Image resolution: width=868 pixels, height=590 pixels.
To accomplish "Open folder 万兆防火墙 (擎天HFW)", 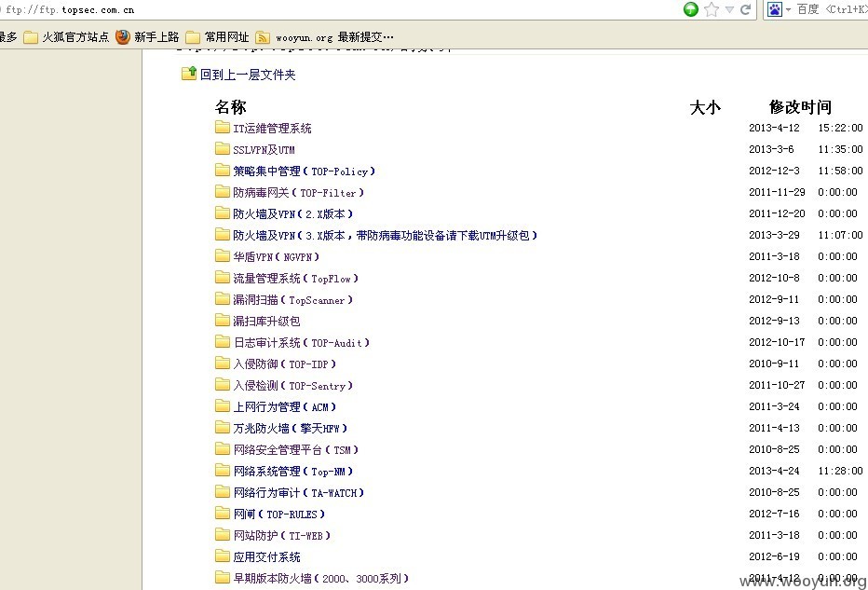I will (290, 429).
